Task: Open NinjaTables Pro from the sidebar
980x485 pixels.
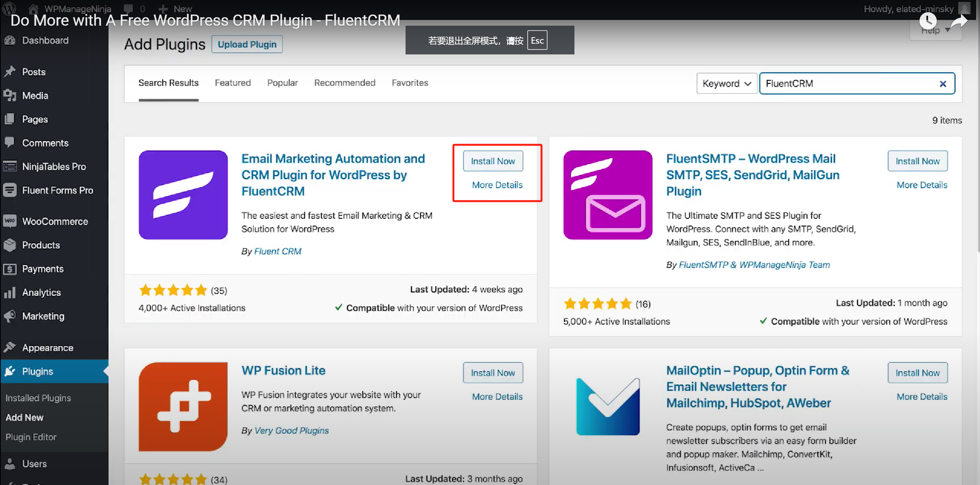Action: tap(54, 166)
